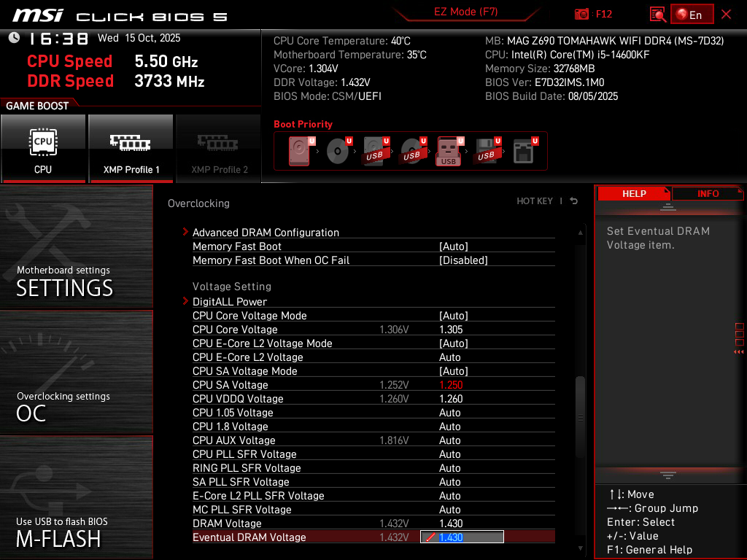
Task: Select the E-Core L2 PLL SFR Voltage row
Action: coord(373,495)
